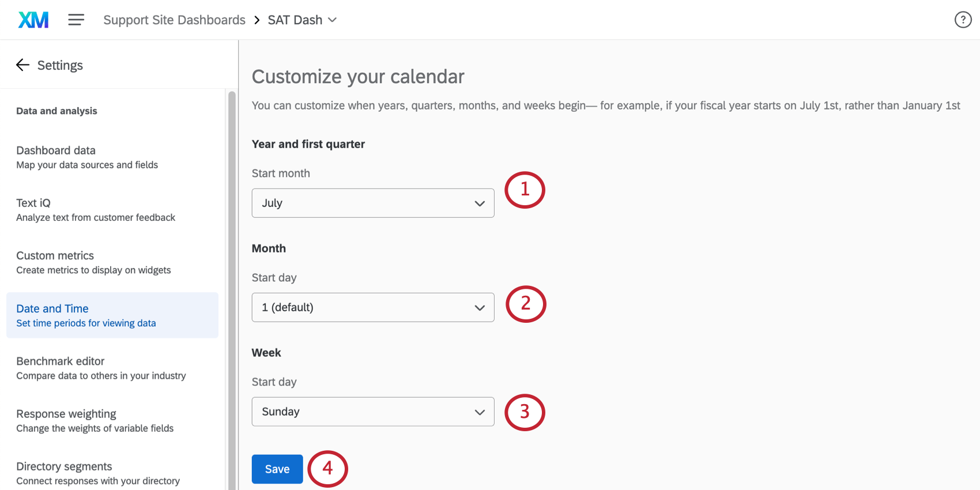The height and width of the screenshot is (490, 980).
Task: Open the Benchmark editor
Action: point(60,361)
